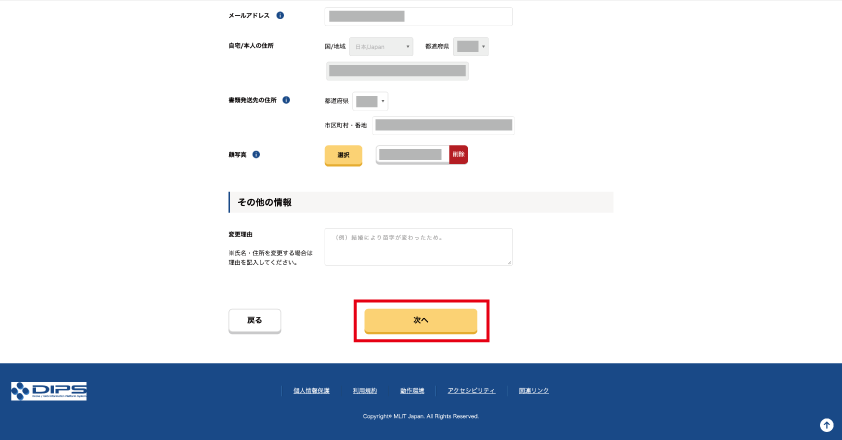
Task: Click the info icon beside メールアドレス
Action: [x=280, y=16]
